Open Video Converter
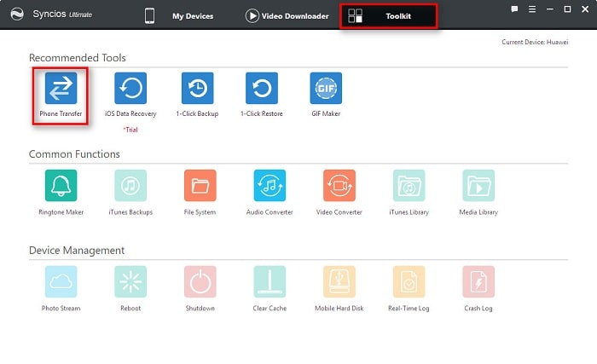597x364 pixels. pyautogui.click(x=339, y=186)
